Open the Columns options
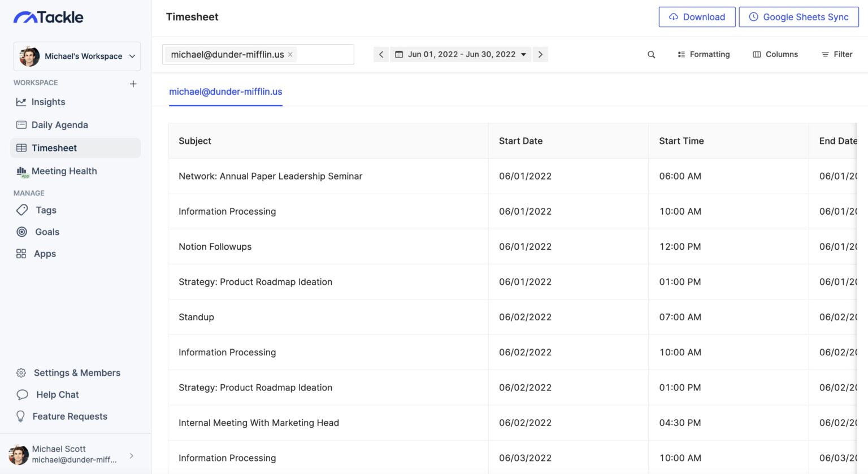Image resolution: width=868 pixels, height=474 pixels. coord(775,55)
